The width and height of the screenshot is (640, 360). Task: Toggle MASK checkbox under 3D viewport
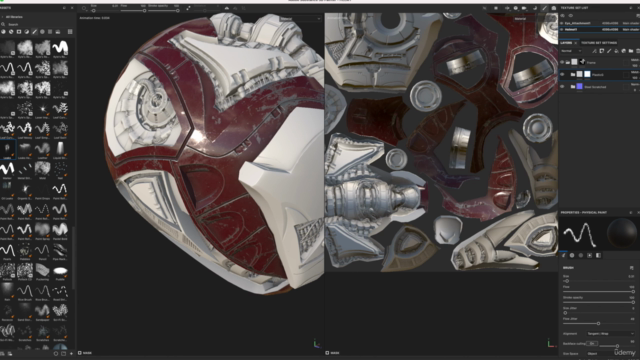pos(80,353)
